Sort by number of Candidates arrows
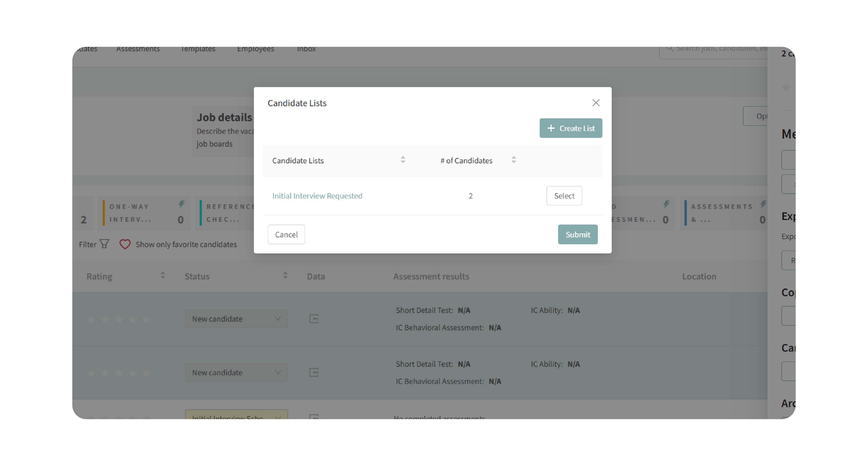868x466 pixels. click(513, 160)
